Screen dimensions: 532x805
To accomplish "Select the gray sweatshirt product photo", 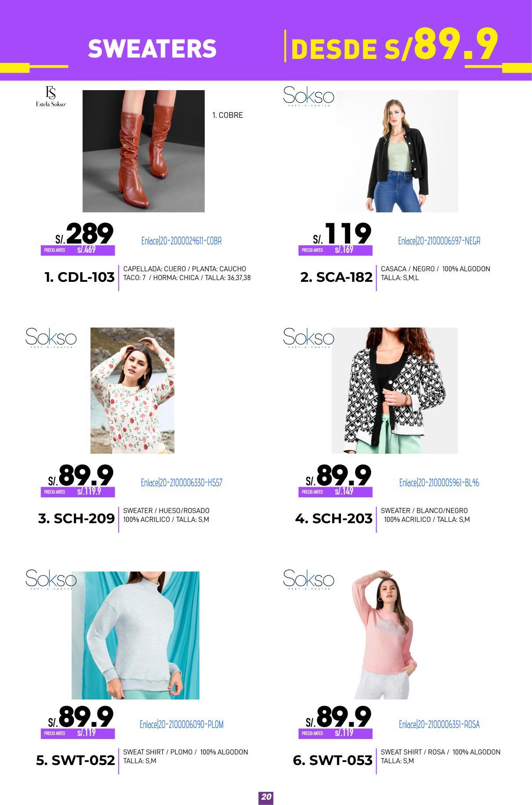I will 135,635.
